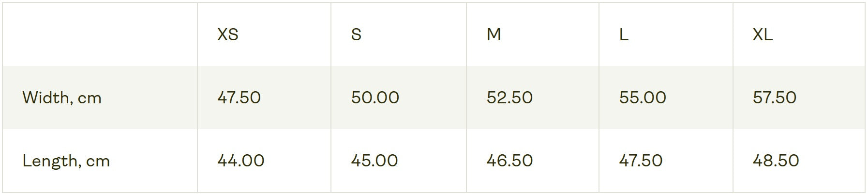Click L width value 55.00
Viewport: 868px width, 195px height.
click(x=643, y=97)
